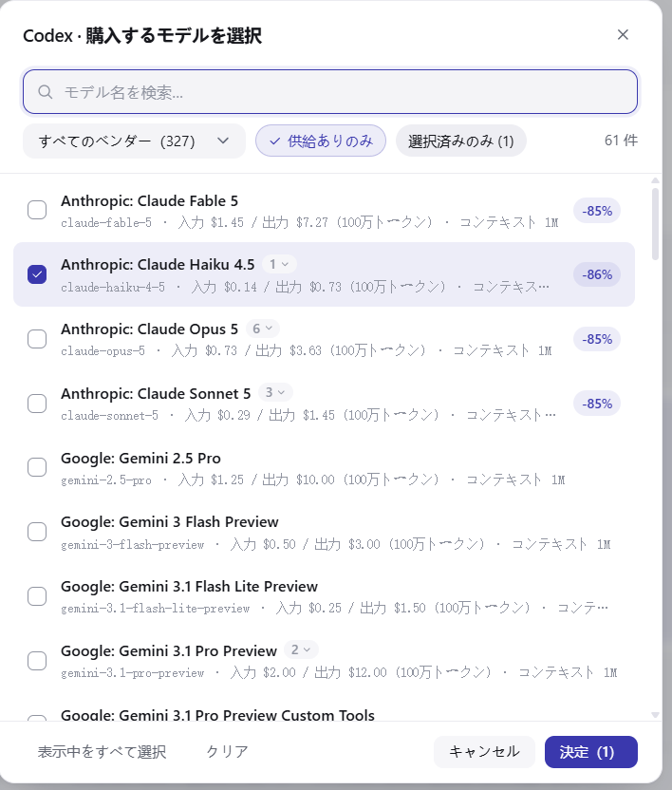The height and width of the screenshot is (790, 672).
Task: Click the gemini-3.1-flash-lite-preview pricing line
Action: tap(334, 608)
